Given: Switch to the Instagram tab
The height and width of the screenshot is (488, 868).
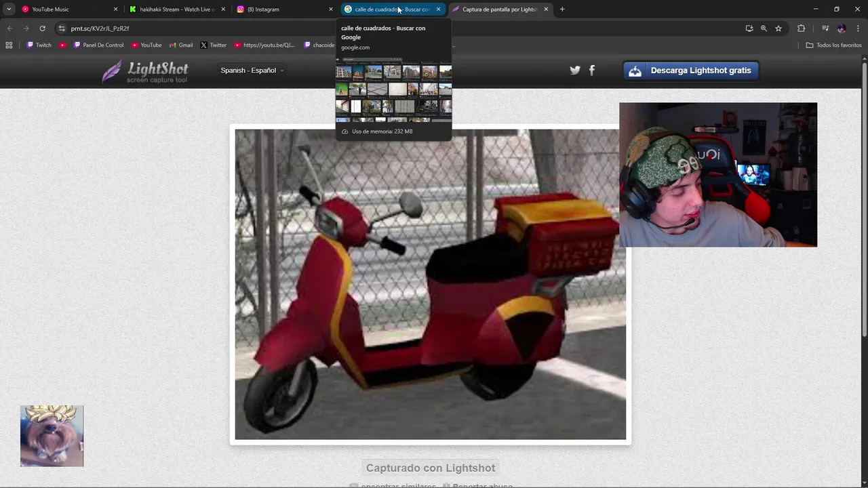Looking at the screenshot, I should tap(285, 9).
